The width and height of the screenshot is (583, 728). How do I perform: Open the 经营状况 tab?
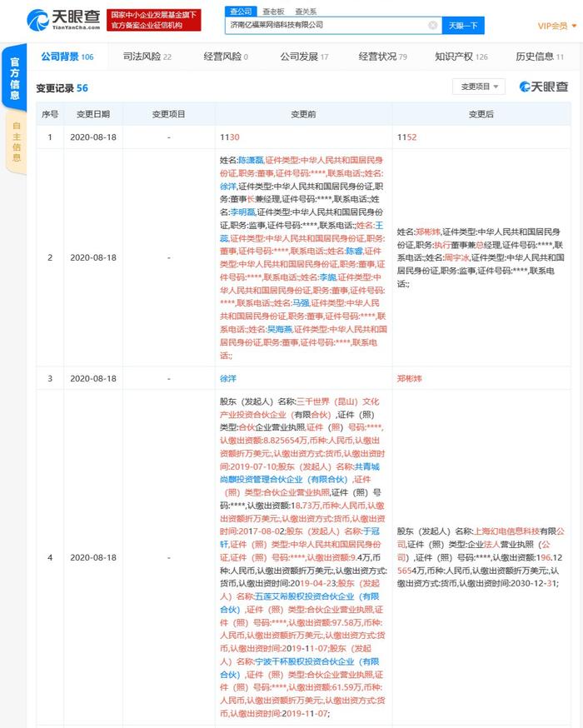coord(383,57)
